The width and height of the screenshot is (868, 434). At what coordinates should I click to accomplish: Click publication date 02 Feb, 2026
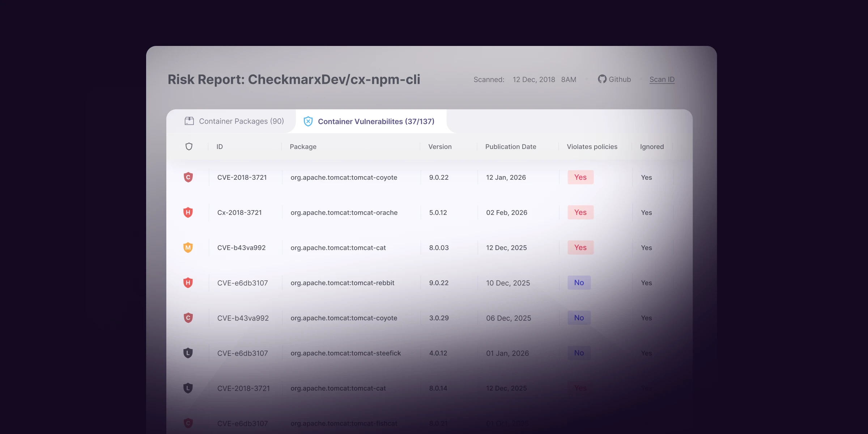pos(507,213)
